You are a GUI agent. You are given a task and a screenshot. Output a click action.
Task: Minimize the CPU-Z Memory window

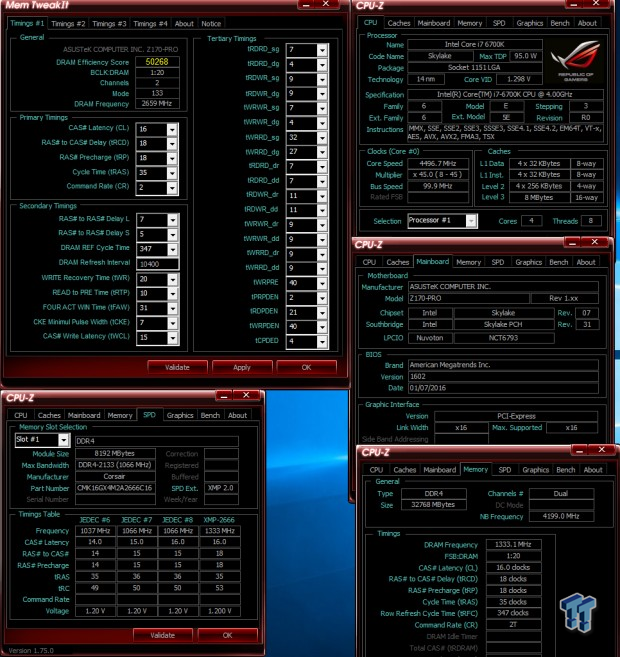click(579, 450)
